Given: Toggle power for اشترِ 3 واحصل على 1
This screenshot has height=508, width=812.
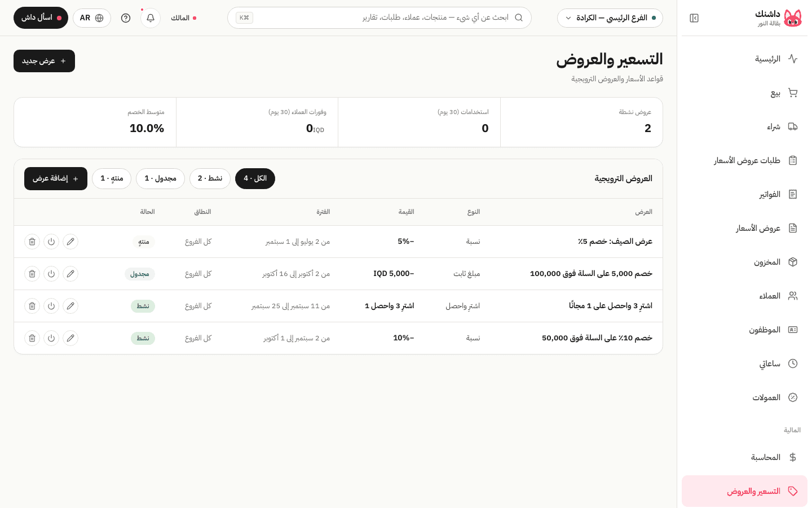Looking at the screenshot, I should [51, 306].
